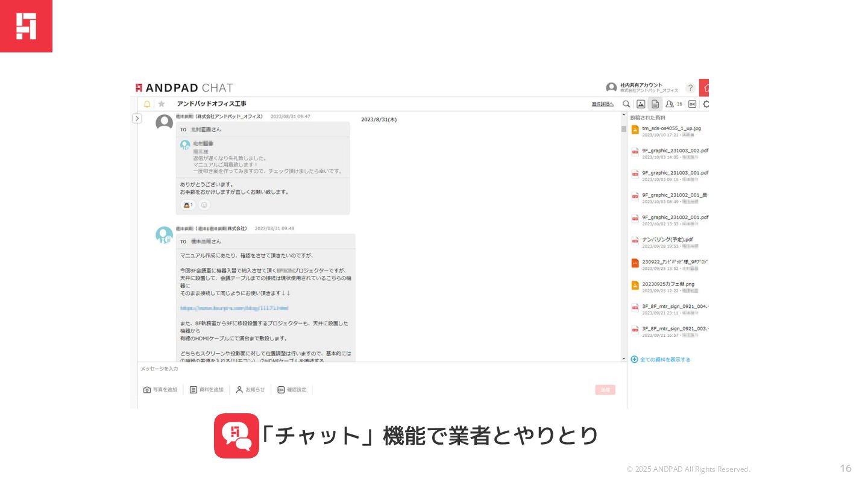Show the chat members icon
Screen dimensions: 868x488
(x=670, y=104)
